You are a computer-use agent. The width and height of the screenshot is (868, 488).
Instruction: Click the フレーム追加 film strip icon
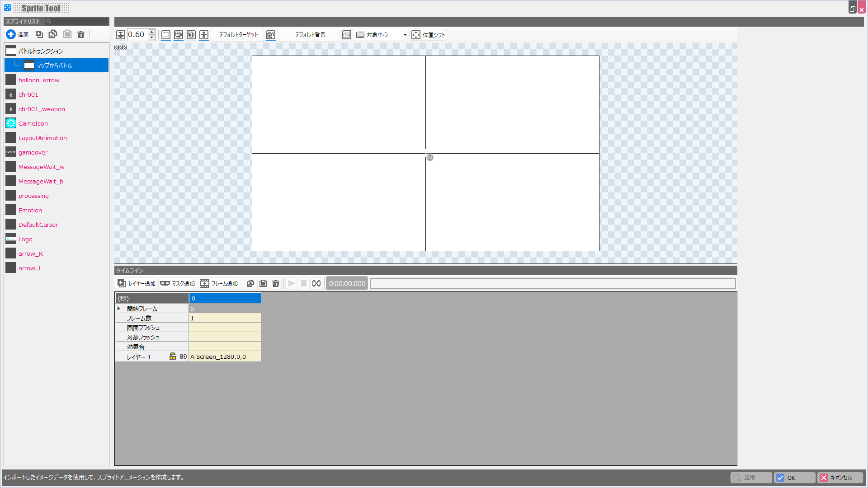205,283
